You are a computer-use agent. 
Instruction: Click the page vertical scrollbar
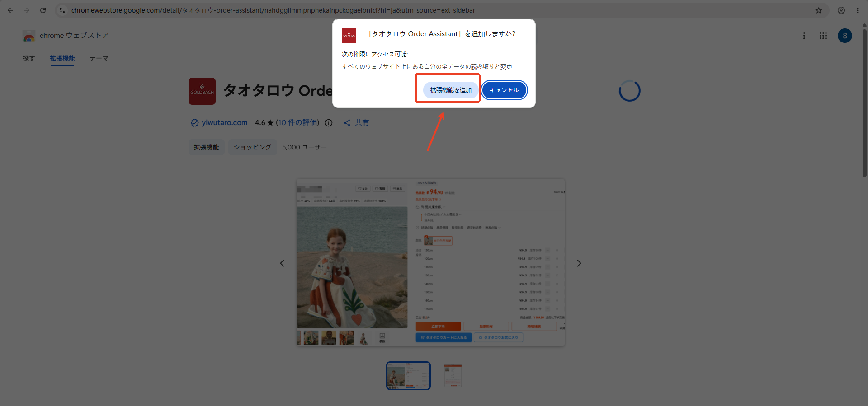(864, 104)
